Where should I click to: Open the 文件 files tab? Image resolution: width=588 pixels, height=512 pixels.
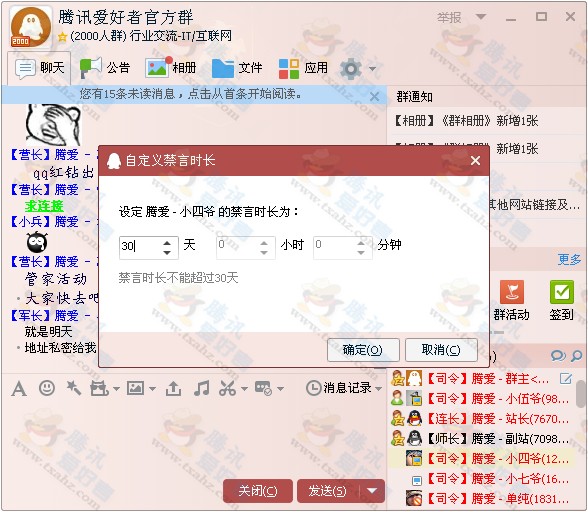click(x=237, y=68)
